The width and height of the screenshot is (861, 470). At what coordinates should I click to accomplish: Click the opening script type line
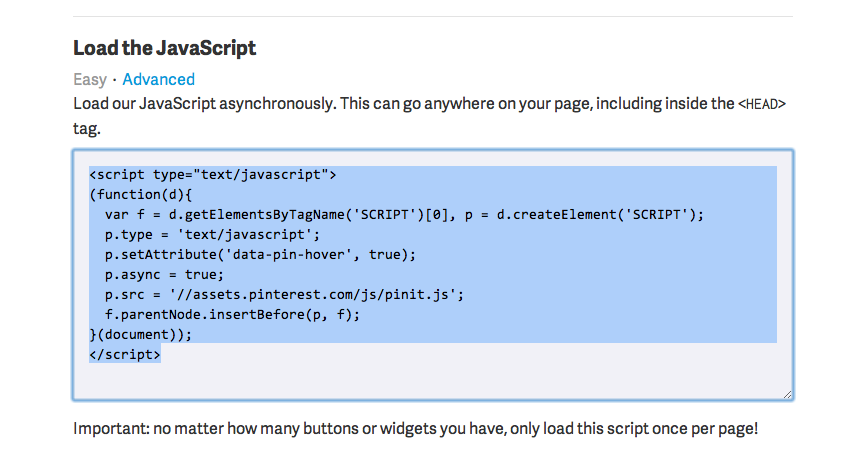(212, 175)
